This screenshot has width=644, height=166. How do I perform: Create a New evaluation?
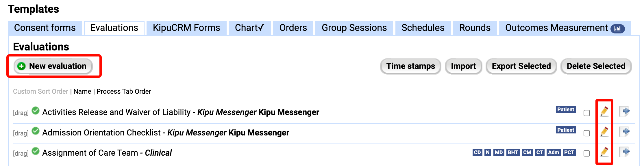pos(53,66)
